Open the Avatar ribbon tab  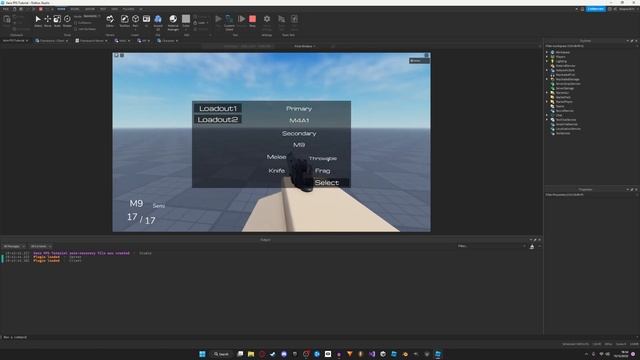90,9
